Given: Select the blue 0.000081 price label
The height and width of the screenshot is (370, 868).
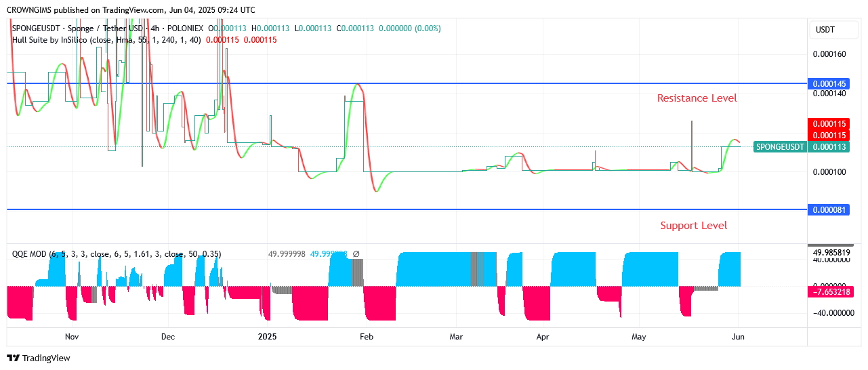Looking at the screenshot, I should coord(829,210).
